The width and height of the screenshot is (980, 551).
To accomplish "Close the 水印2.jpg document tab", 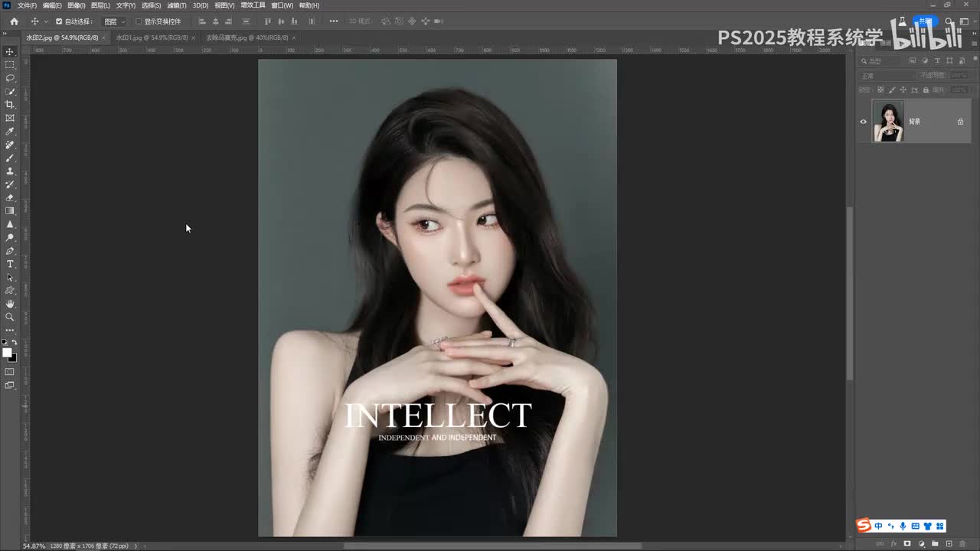I will (104, 37).
